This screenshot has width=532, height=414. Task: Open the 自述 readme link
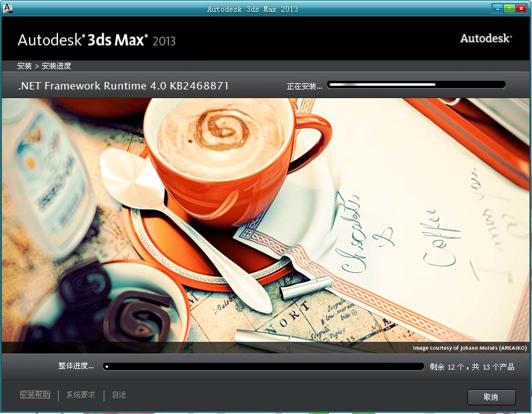point(119,395)
